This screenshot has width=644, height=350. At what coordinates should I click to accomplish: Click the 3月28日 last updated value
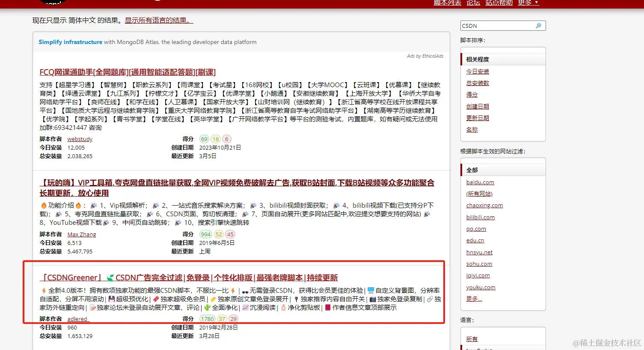coord(209,336)
